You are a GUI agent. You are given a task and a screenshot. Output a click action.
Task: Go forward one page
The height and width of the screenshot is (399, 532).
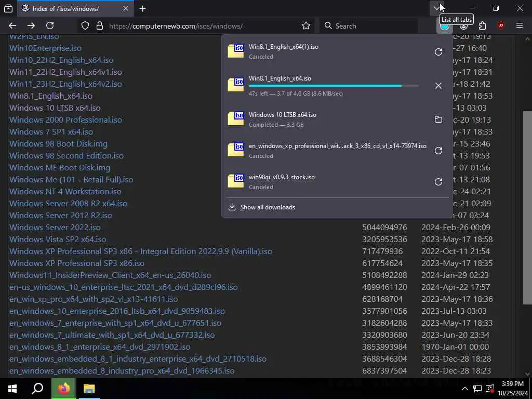click(x=31, y=26)
